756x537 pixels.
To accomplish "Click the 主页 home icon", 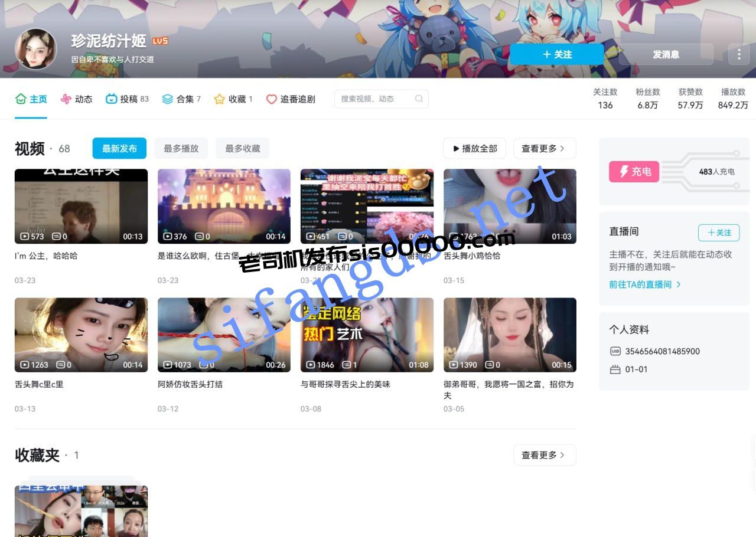I will coord(21,99).
